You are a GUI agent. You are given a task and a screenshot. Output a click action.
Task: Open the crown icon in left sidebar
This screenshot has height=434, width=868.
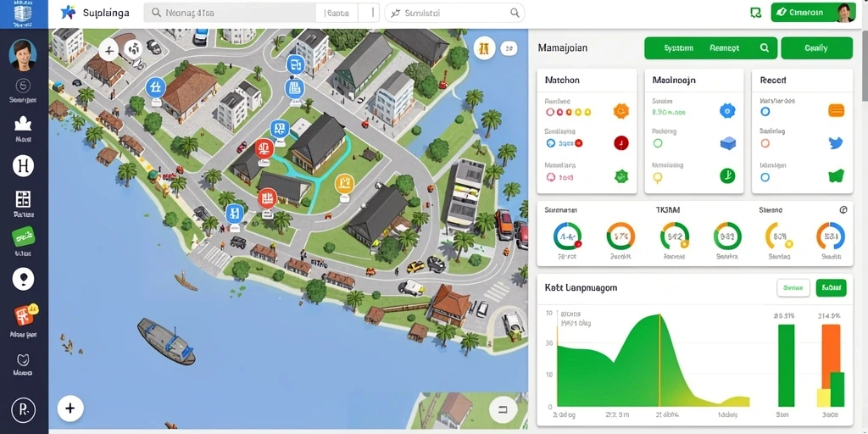coord(23,124)
